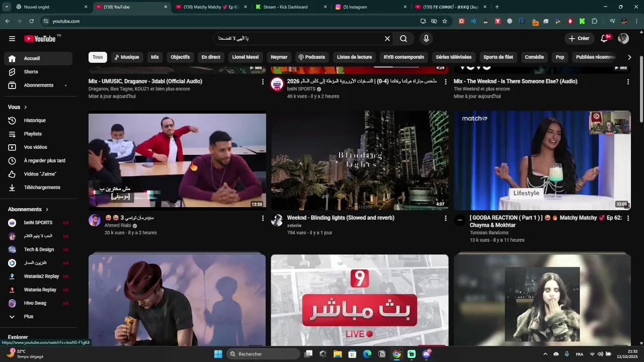Image resolution: width=644 pixels, height=362 pixels.
Task: Open Téléchargements in the sidebar
Action: [x=38, y=188]
